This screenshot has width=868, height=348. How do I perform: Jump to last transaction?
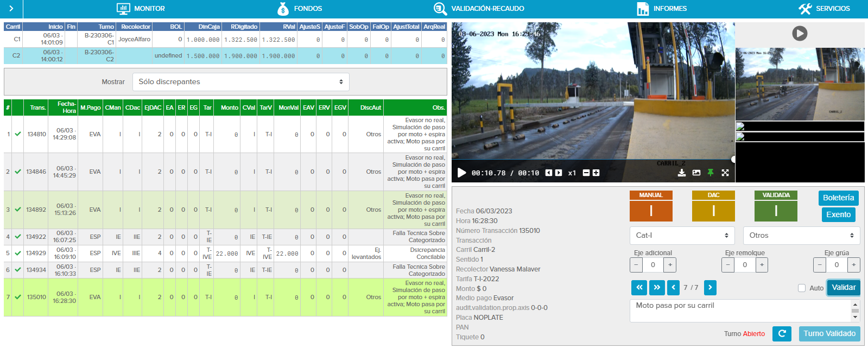657,288
